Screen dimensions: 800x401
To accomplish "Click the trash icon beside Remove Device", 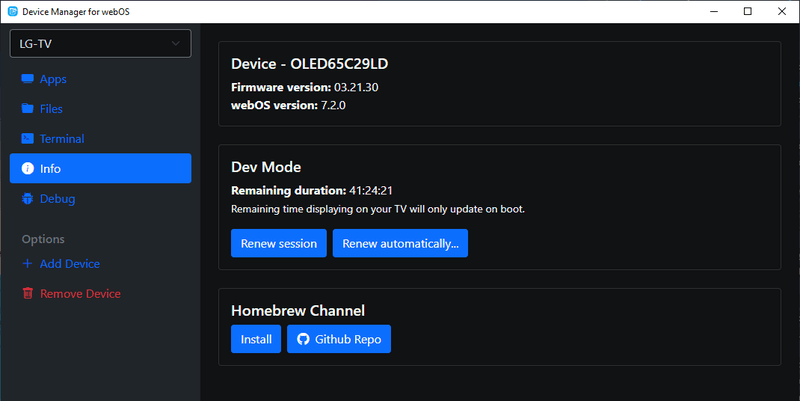I will tap(28, 293).
